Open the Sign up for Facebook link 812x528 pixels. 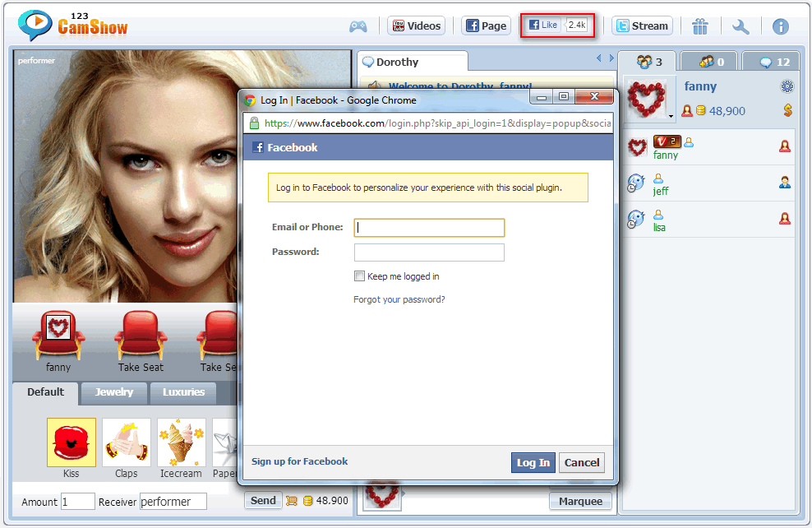[299, 461]
